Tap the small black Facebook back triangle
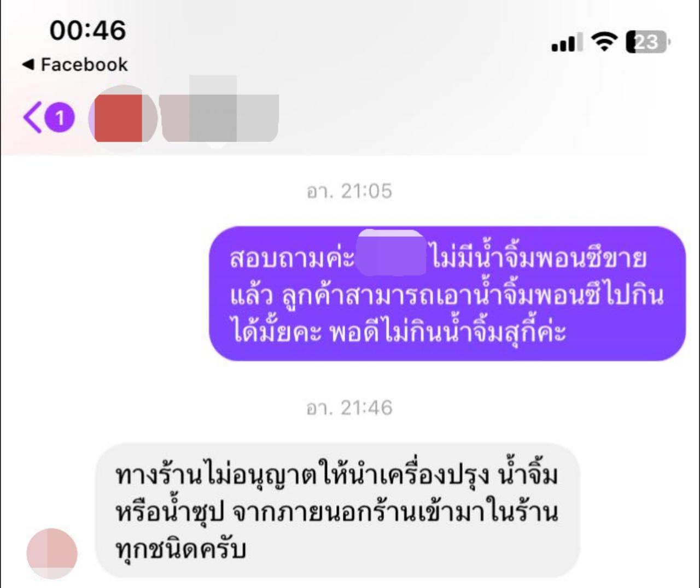The width and height of the screenshot is (700, 588). coord(28,64)
